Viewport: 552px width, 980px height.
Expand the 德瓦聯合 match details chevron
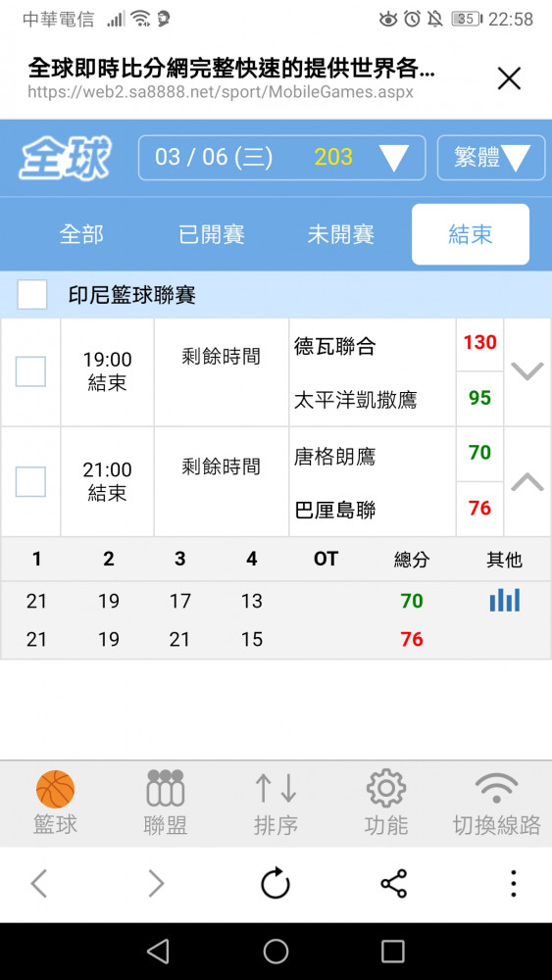527,371
